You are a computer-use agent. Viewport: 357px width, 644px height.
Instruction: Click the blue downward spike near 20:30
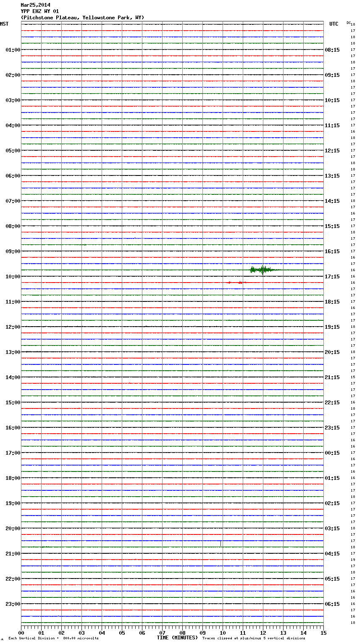[x=221, y=543]
